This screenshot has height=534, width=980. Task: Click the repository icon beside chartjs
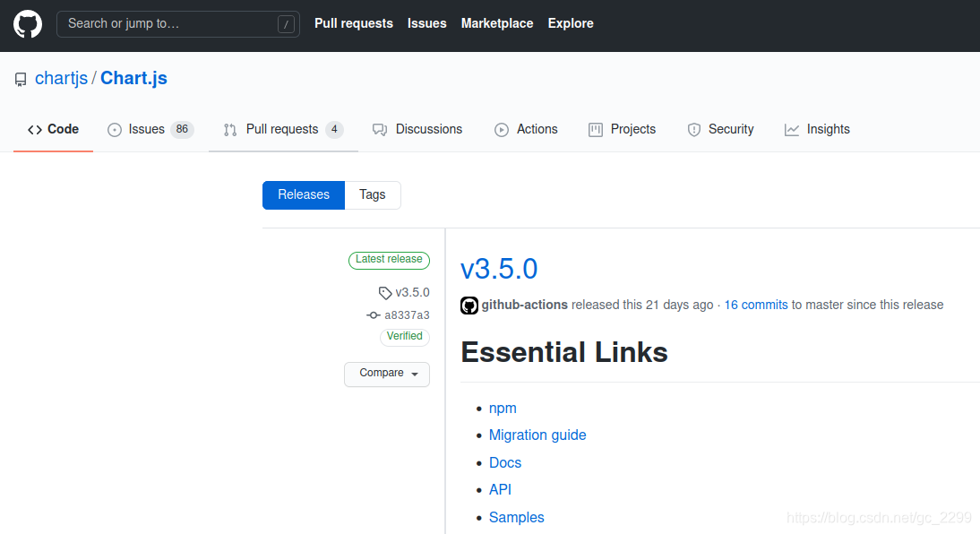coord(21,80)
